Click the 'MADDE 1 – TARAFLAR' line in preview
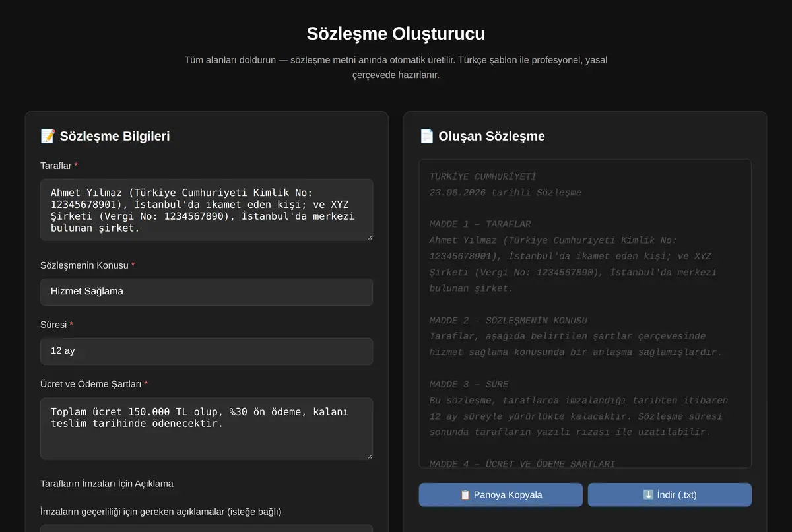This screenshot has width=792, height=532. pos(480,224)
